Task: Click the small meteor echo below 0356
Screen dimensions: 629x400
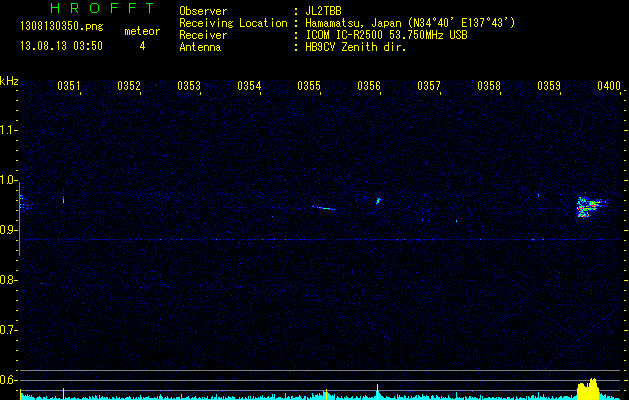Action: tap(378, 201)
